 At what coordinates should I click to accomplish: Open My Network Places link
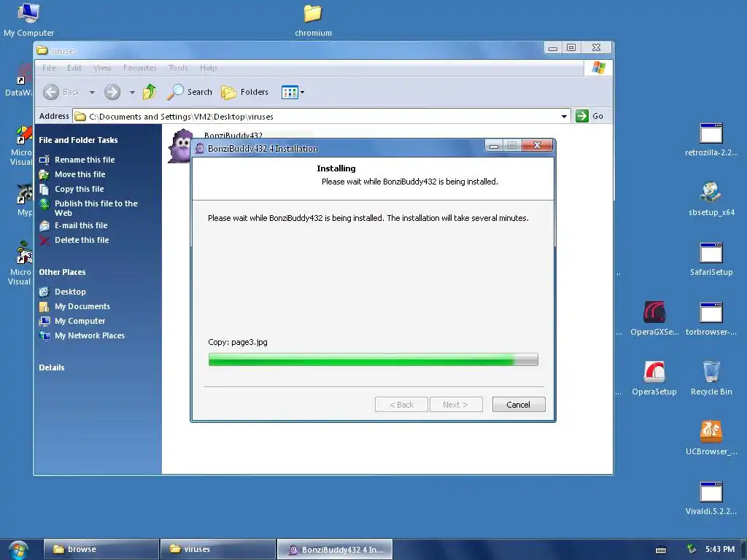click(90, 335)
